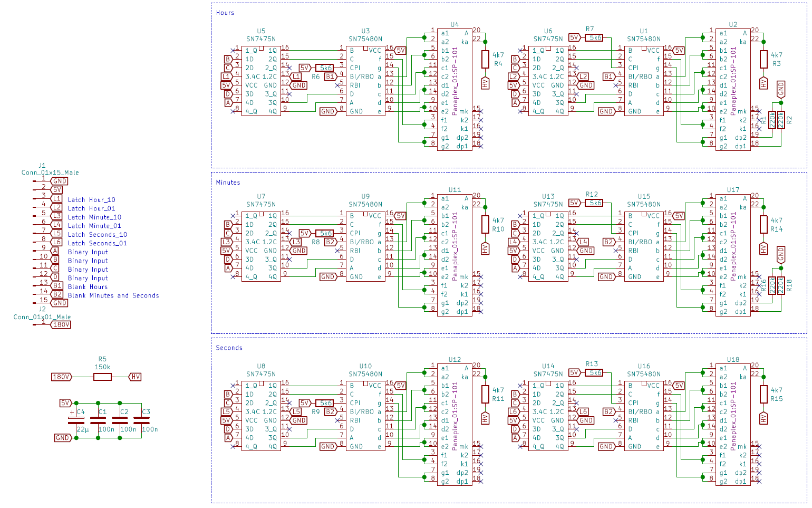
Task: Select the R13 5k6 resistor in Seconds
Action: pyautogui.click(x=595, y=372)
